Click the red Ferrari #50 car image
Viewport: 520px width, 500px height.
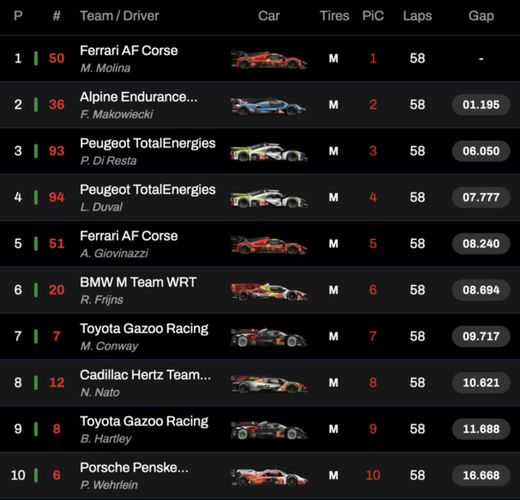point(269,59)
